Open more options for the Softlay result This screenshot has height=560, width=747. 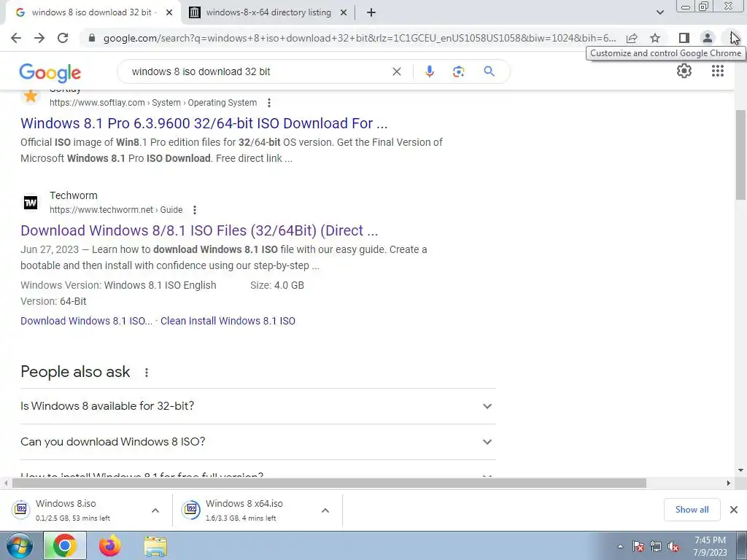coord(269,103)
